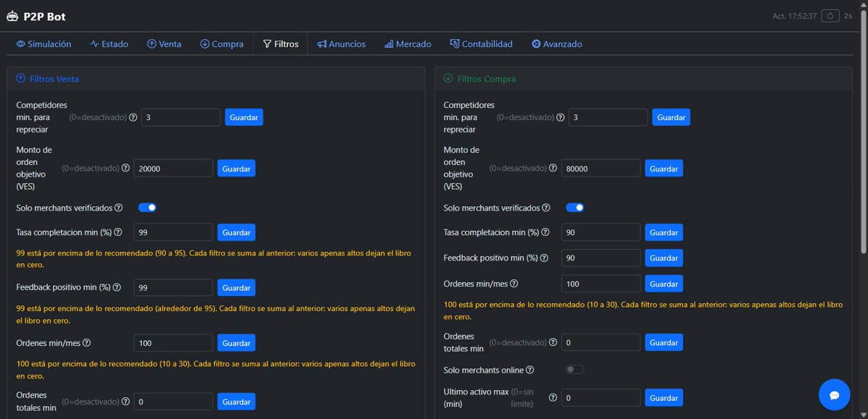This screenshot has width=868, height=419.
Task: Save Feedback positivo min in Filtros Compra
Action: (x=663, y=258)
